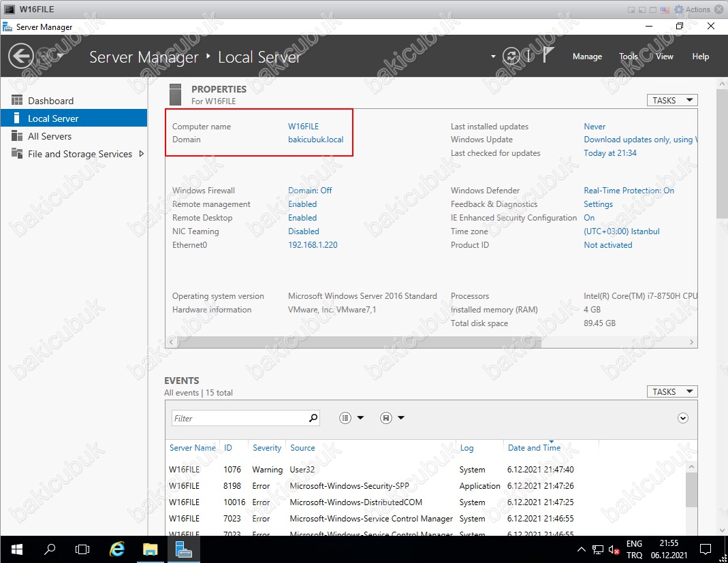Sort events by ID column
Viewport: 728px width, 563px height.
click(x=227, y=447)
